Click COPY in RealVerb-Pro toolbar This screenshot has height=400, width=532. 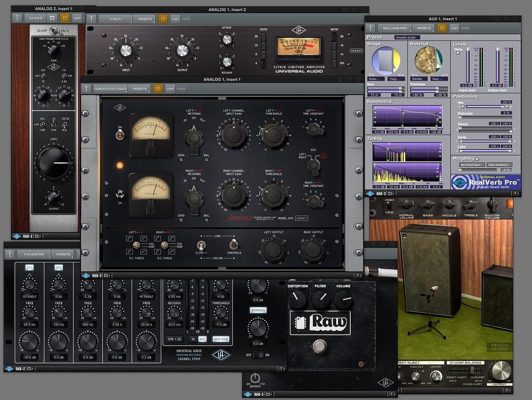tap(455, 28)
